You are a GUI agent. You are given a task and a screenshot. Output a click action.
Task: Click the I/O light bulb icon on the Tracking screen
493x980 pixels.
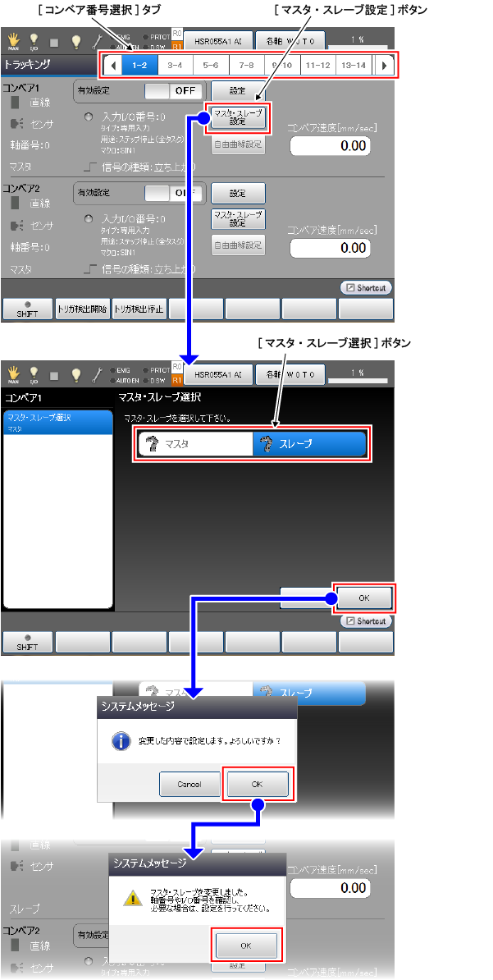pyautogui.click(x=34, y=41)
